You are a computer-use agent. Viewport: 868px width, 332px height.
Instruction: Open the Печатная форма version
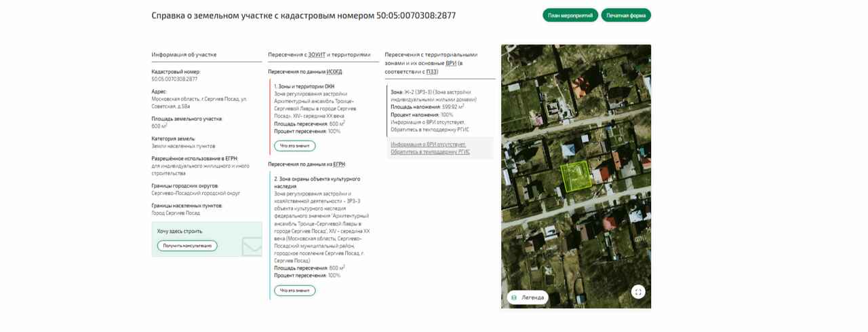[x=626, y=15]
